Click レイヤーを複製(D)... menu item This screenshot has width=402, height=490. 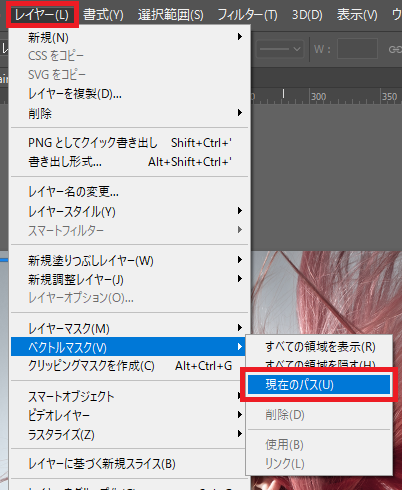point(130,94)
